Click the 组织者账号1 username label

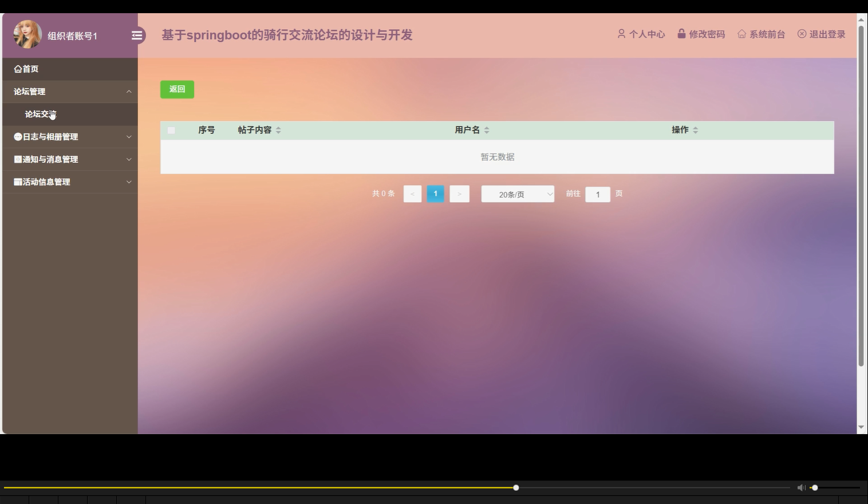73,36
